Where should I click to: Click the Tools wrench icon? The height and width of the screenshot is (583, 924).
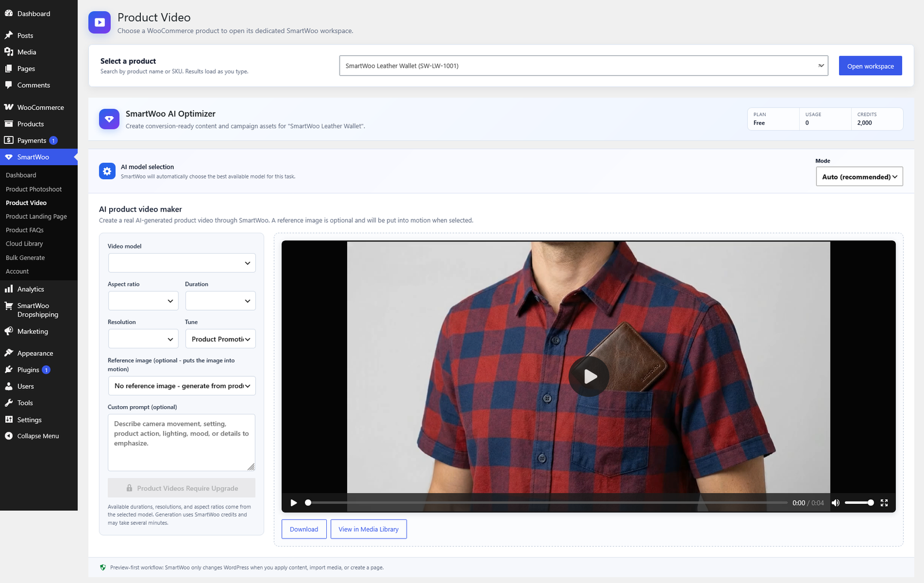click(x=9, y=403)
